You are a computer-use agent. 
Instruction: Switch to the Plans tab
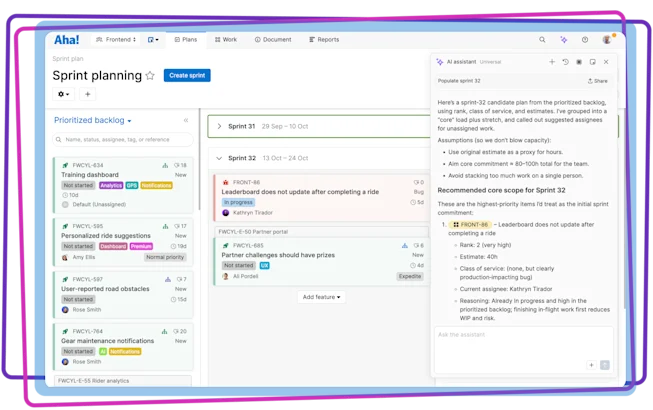point(186,40)
